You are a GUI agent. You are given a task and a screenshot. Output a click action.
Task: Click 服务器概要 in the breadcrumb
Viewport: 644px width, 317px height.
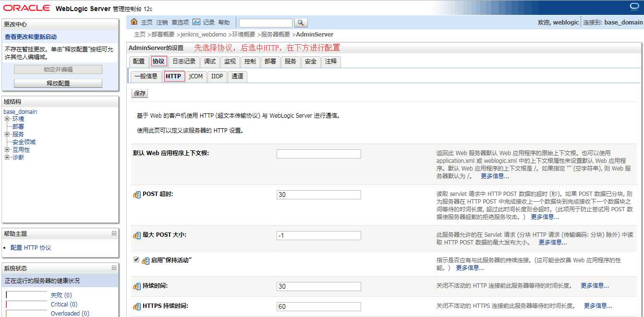[x=276, y=35]
